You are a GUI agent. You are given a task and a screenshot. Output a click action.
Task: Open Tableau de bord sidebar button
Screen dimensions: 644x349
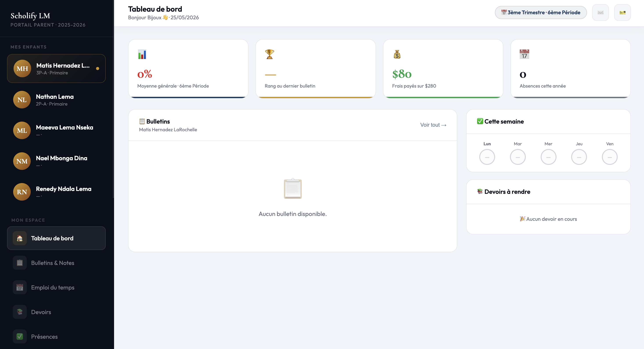tap(56, 238)
